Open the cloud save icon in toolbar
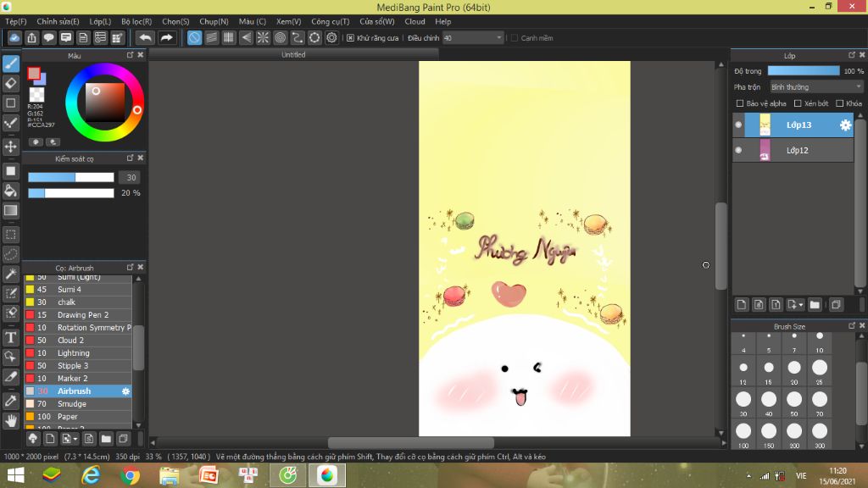Screen dimensions: 868x488 pos(14,37)
